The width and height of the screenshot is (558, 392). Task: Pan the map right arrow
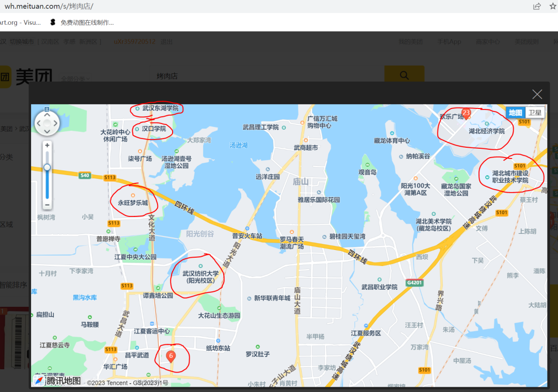55,123
